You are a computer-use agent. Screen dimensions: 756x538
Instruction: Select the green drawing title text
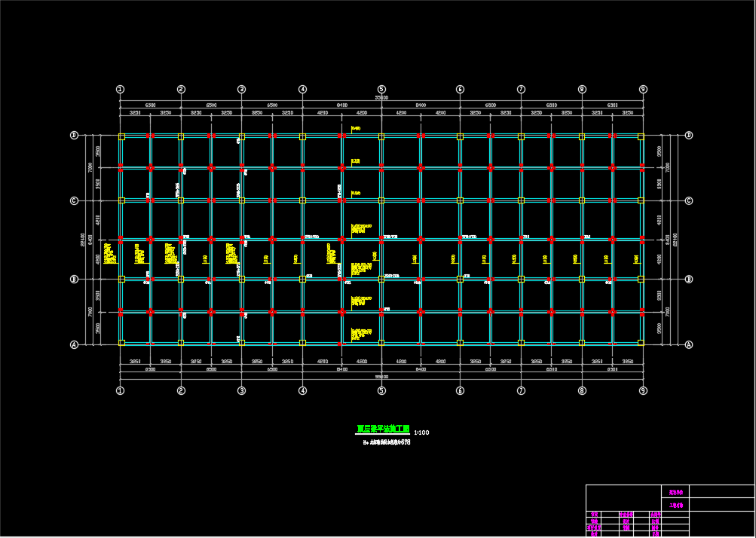pos(383,429)
